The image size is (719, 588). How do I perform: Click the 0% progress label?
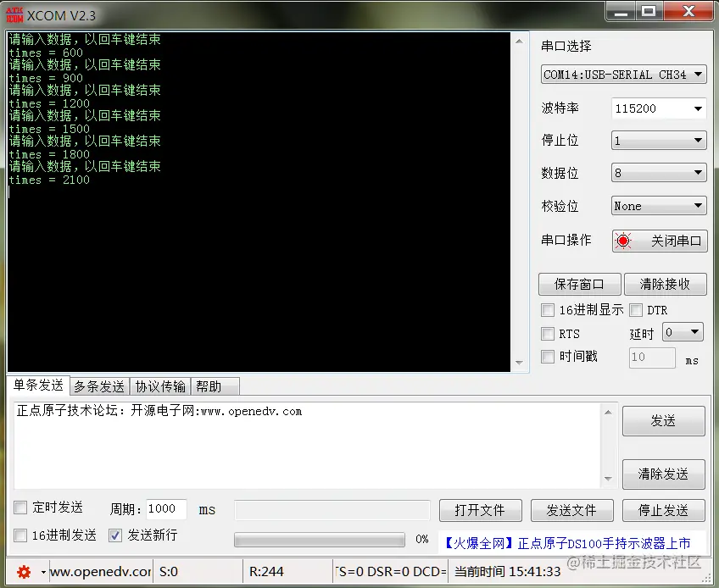pos(422,540)
